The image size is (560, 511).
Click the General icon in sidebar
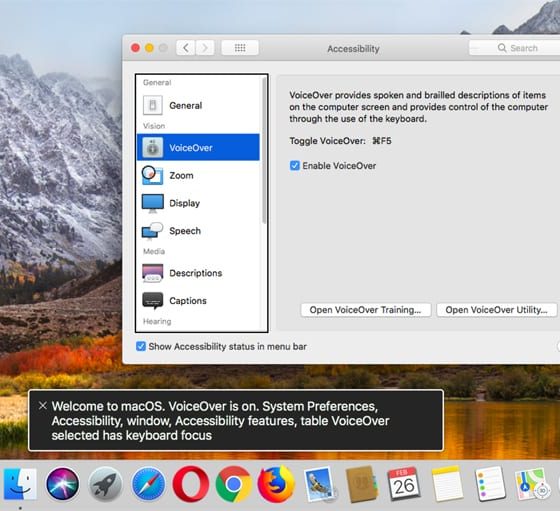pyautogui.click(x=152, y=105)
